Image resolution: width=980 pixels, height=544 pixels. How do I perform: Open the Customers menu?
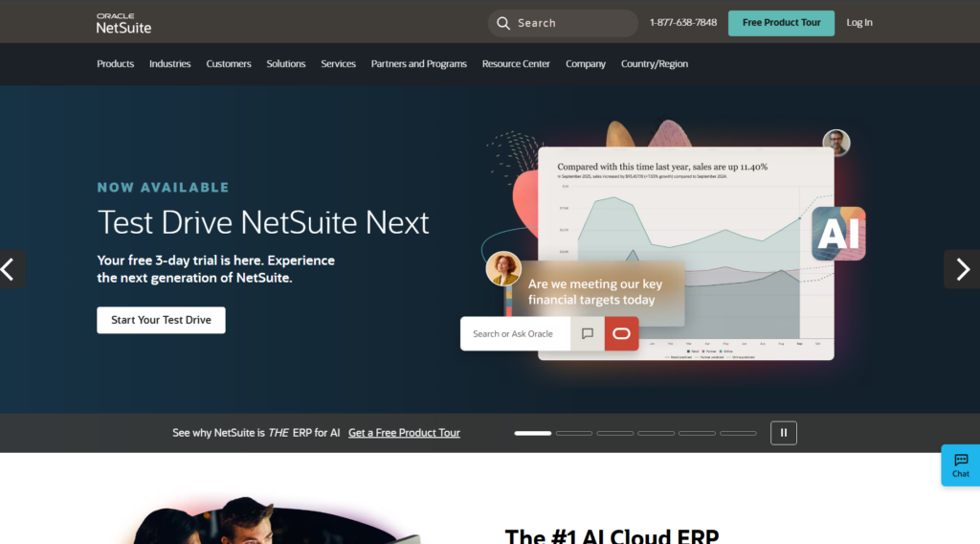click(x=229, y=64)
